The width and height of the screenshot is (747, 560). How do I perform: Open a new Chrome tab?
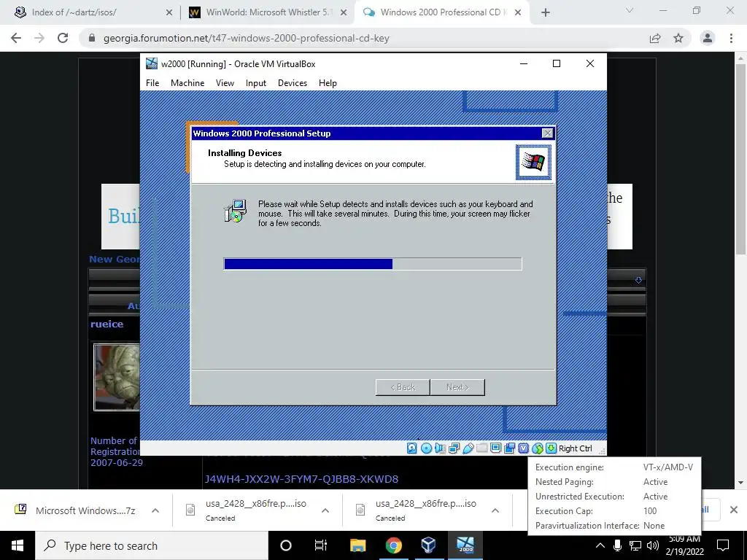[546, 13]
